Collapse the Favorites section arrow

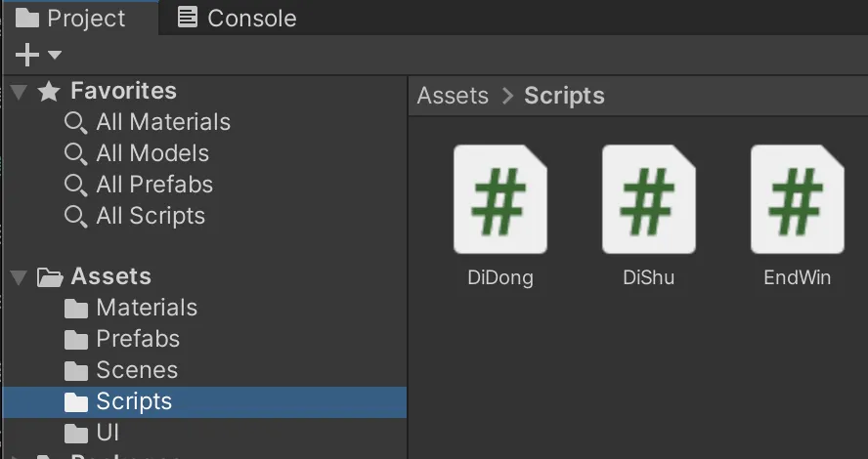click(x=18, y=92)
